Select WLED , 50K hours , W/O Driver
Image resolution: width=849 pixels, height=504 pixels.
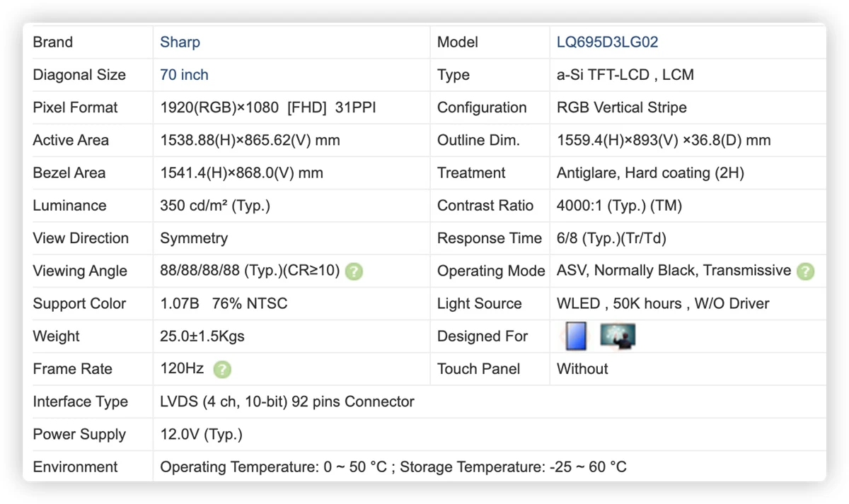pos(663,304)
